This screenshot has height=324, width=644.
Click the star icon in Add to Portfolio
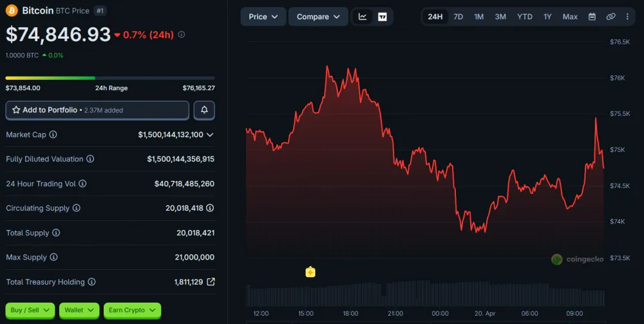(x=16, y=110)
